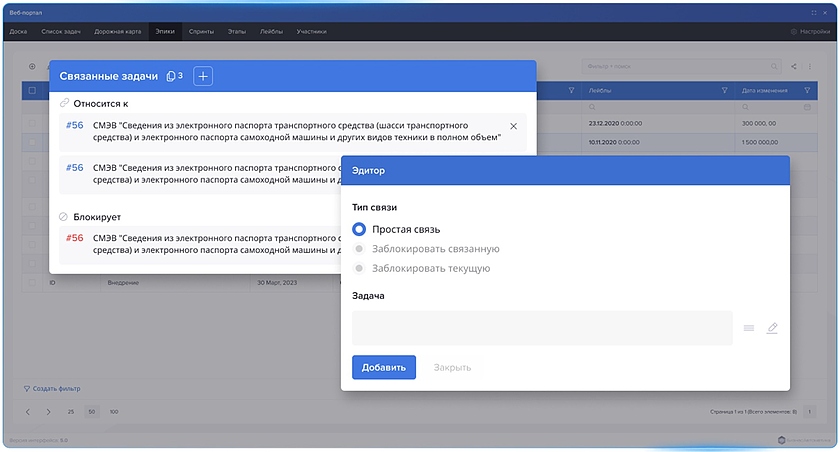Tick the select-all checkbox in table header
Image resolution: width=840 pixels, height=452 pixels.
click(x=32, y=90)
